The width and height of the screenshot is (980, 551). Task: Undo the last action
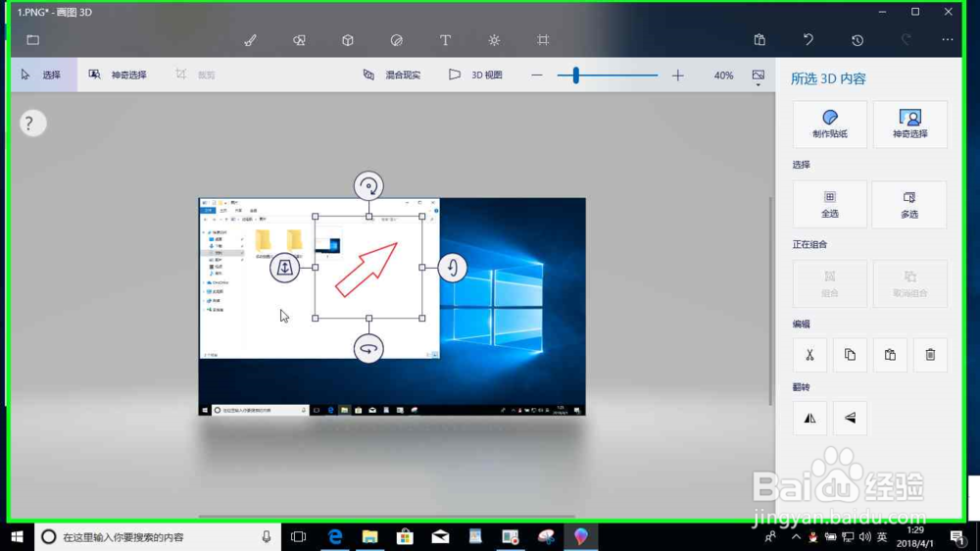[808, 40]
